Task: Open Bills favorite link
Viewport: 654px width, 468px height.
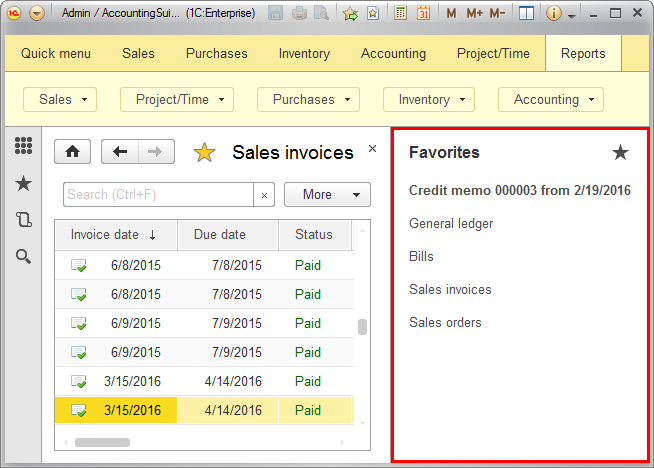Action: click(x=421, y=256)
